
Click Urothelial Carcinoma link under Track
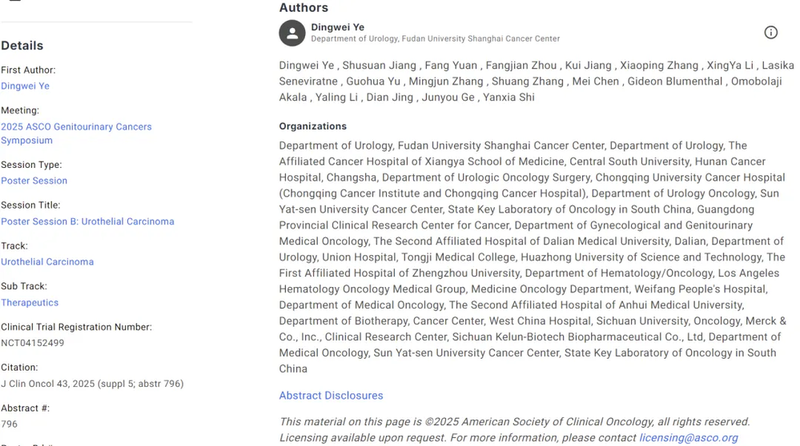[47, 262]
